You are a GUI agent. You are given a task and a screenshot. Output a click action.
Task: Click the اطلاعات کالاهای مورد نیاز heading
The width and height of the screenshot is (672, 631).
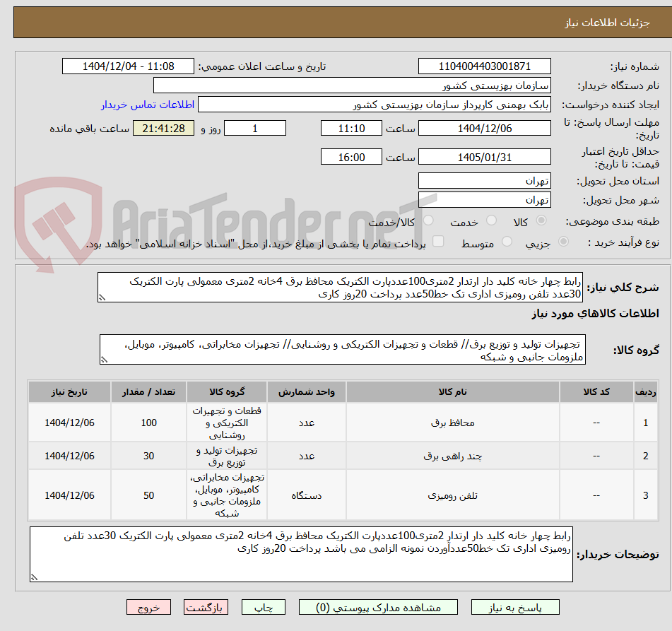pyautogui.click(x=595, y=313)
